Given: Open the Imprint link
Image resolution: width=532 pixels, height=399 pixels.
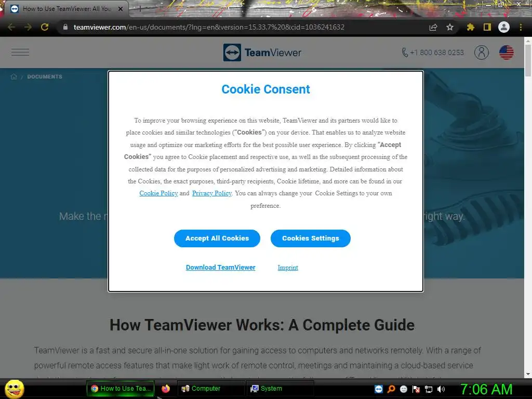Looking at the screenshot, I should tap(288, 268).
